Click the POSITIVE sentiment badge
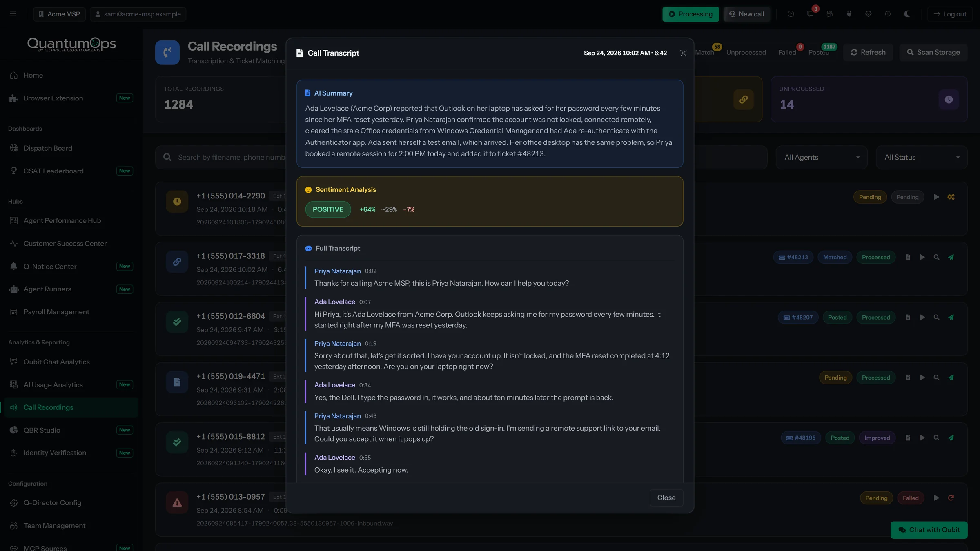Image resolution: width=980 pixels, height=551 pixels. (x=328, y=209)
